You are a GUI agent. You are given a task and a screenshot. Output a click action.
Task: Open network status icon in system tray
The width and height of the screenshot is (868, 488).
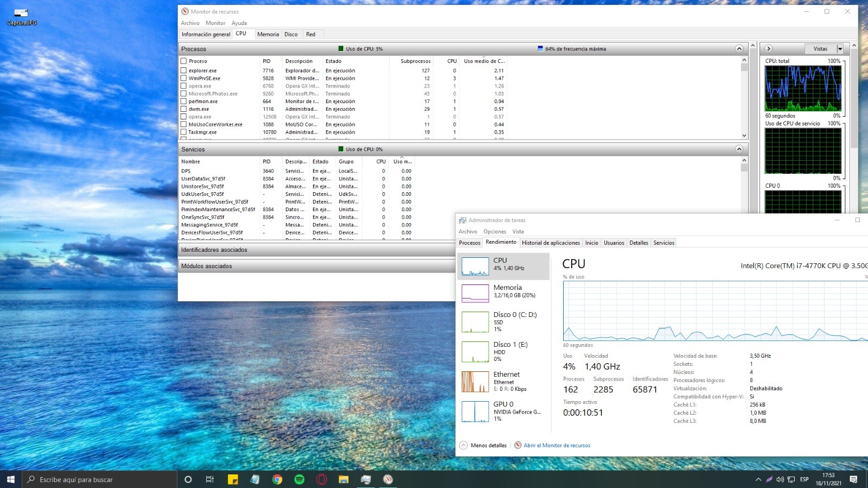(791, 479)
